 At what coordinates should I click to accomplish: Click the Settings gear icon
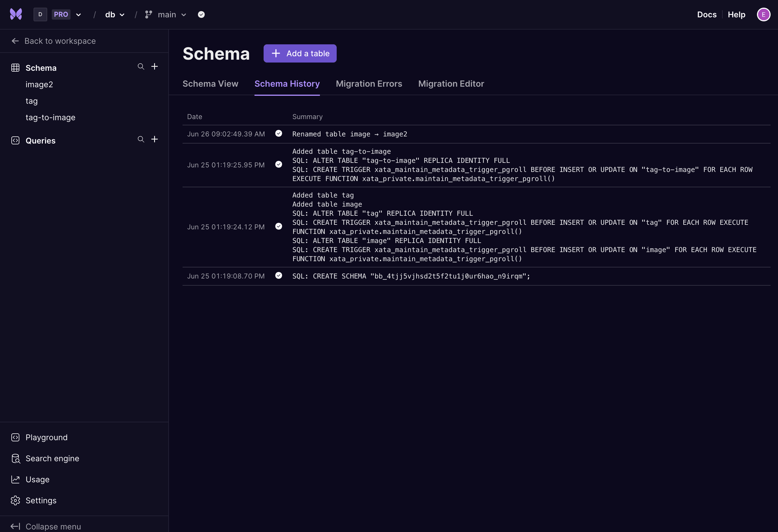(x=15, y=500)
